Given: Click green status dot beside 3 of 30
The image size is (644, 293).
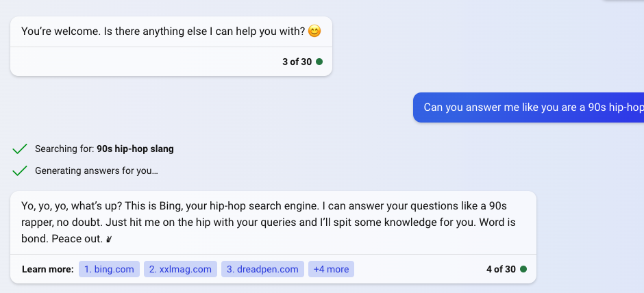Looking at the screenshot, I should (319, 62).
